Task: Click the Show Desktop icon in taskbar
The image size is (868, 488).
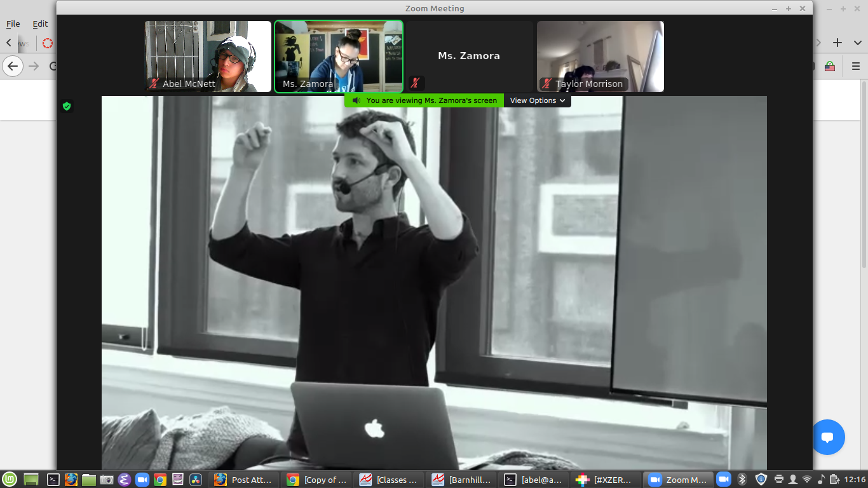Action: pos(31,480)
